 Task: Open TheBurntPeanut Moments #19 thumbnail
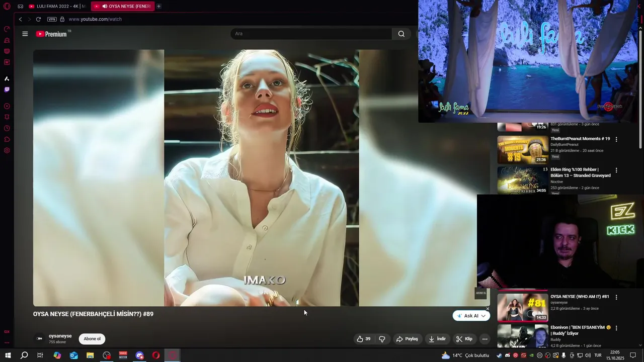click(522, 150)
